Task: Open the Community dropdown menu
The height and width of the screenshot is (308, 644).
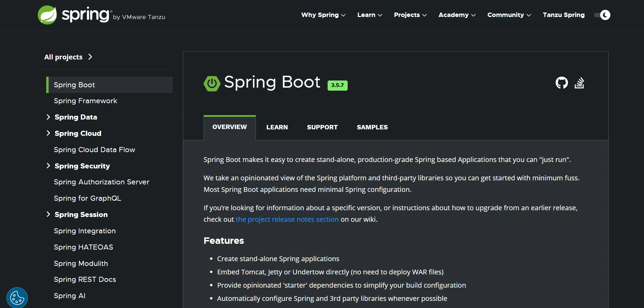Action: coord(509,15)
